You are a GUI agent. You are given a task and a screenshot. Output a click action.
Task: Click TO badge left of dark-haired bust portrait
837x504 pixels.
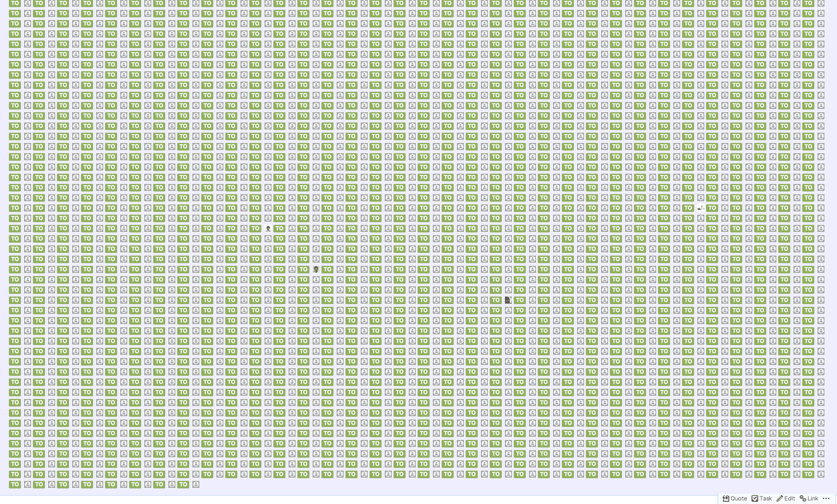click(255, 228)
